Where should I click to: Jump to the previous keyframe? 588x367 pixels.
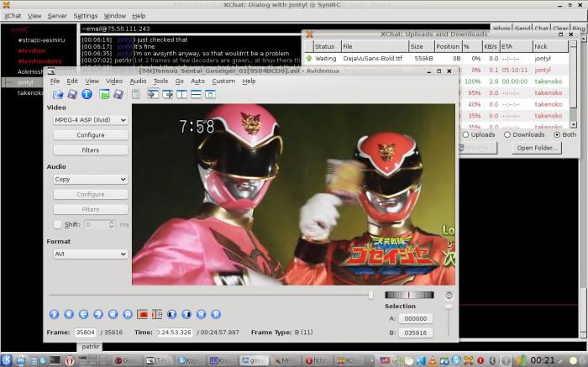[x=113, y=314]
